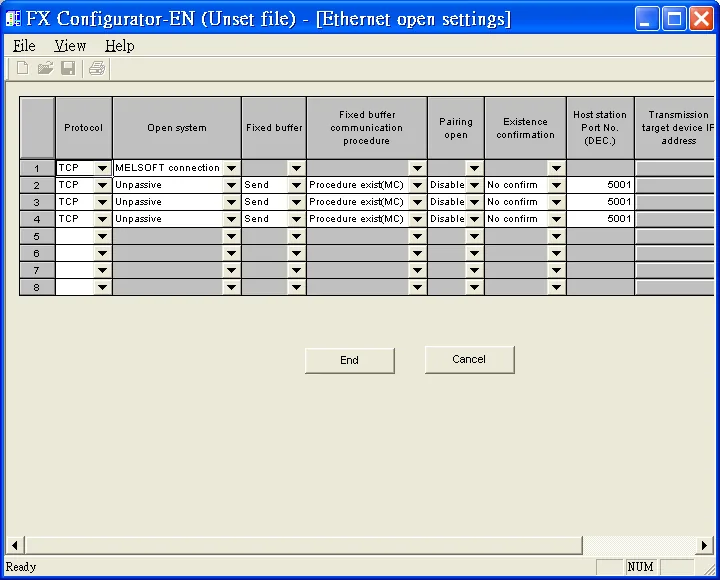Click Host station Port No. field in row 4
The width and height of the screenshot is (720, 580).
point(601,219)
